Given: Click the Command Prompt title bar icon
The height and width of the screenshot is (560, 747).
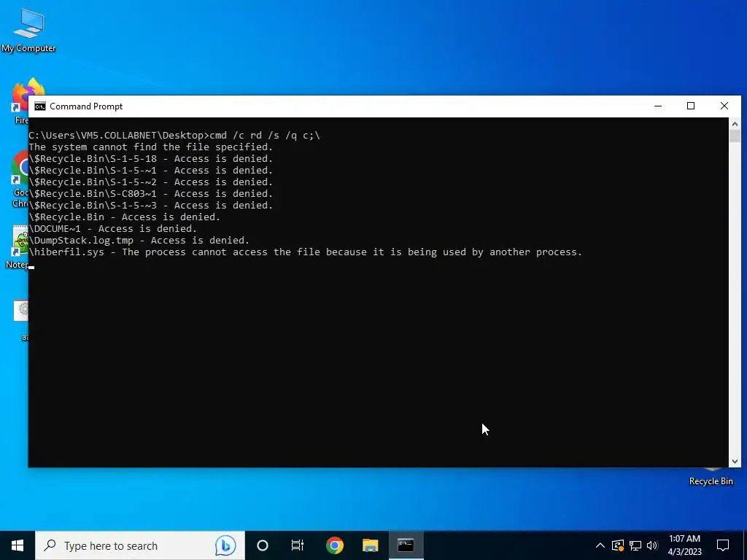Looking at the screenshot, I should 40,106.
